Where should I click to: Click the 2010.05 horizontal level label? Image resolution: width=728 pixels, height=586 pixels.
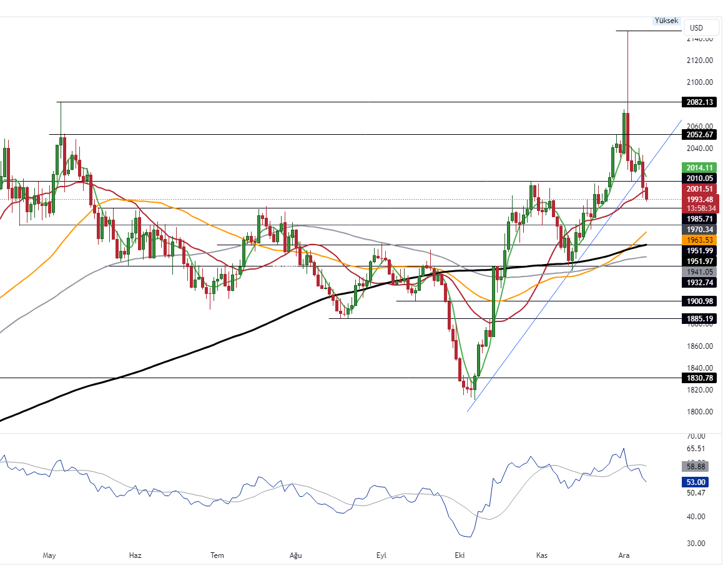pyautogui.click(x=699, y=178)
